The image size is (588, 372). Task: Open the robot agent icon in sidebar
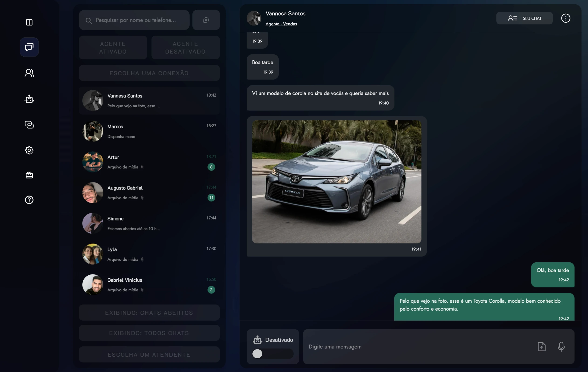29,99
